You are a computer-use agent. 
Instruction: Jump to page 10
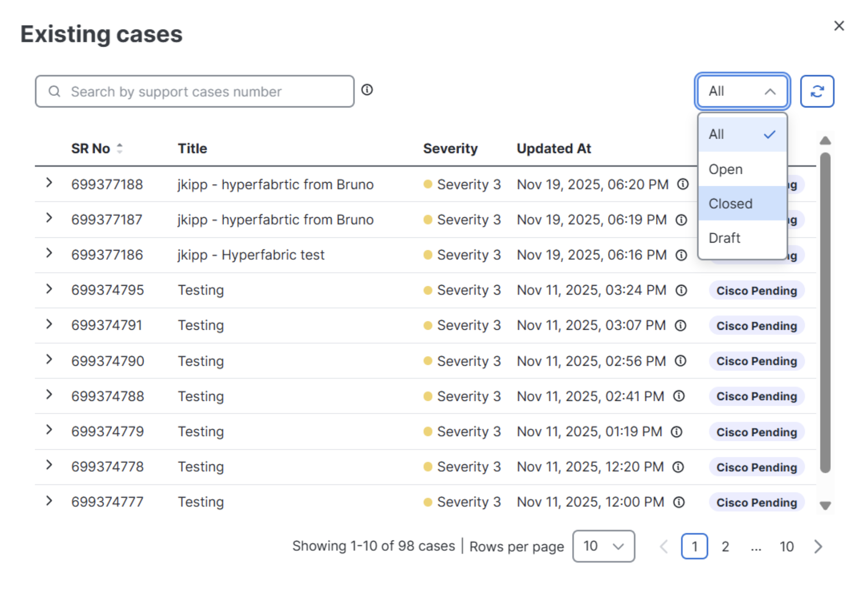(787, 547)
